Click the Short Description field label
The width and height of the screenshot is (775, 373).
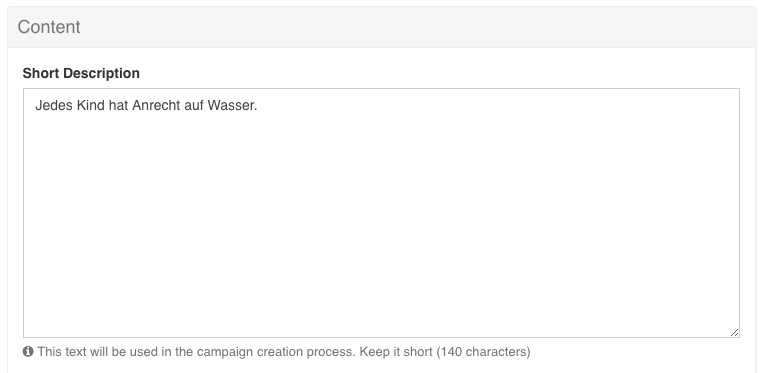(81, 73)
